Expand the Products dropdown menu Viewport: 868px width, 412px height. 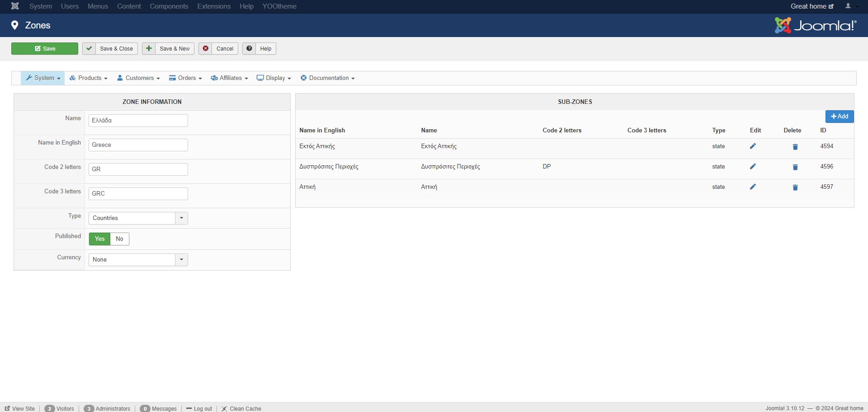(89, 78)
